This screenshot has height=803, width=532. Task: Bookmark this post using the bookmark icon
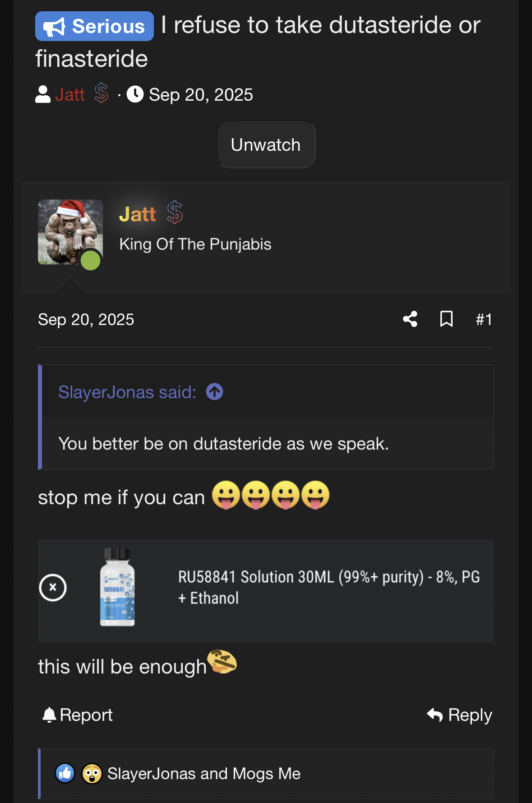(446, 319)
